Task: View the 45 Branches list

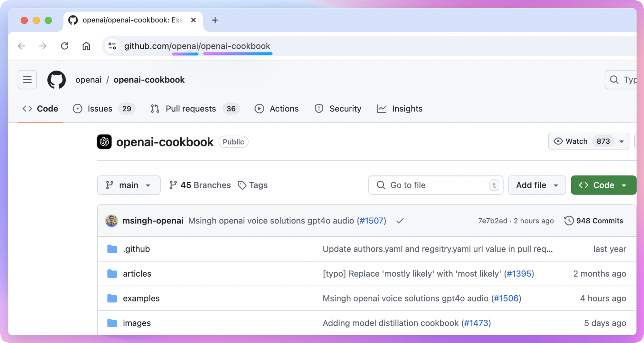Action: [x=200, y=185]
